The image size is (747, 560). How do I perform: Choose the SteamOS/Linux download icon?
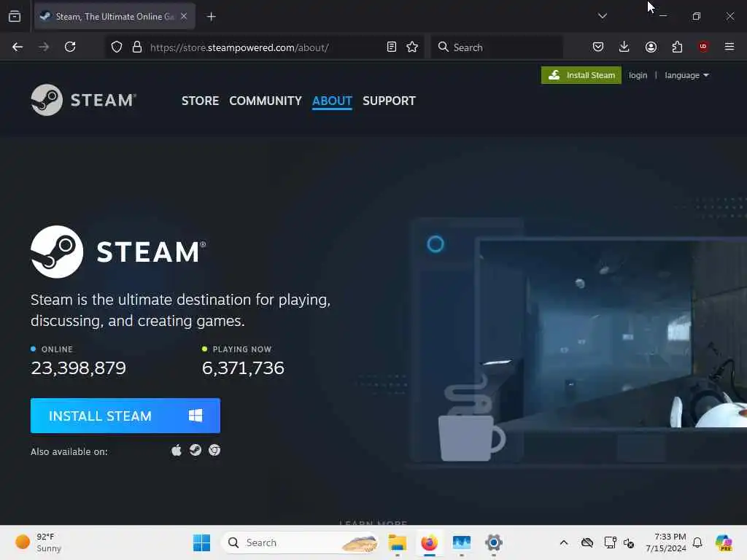point(196,450)
